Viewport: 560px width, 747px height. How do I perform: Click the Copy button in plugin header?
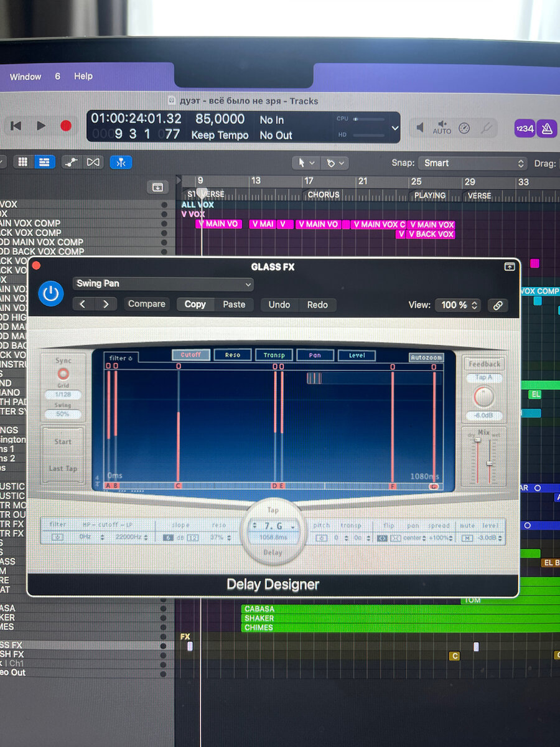click(195, 304)
